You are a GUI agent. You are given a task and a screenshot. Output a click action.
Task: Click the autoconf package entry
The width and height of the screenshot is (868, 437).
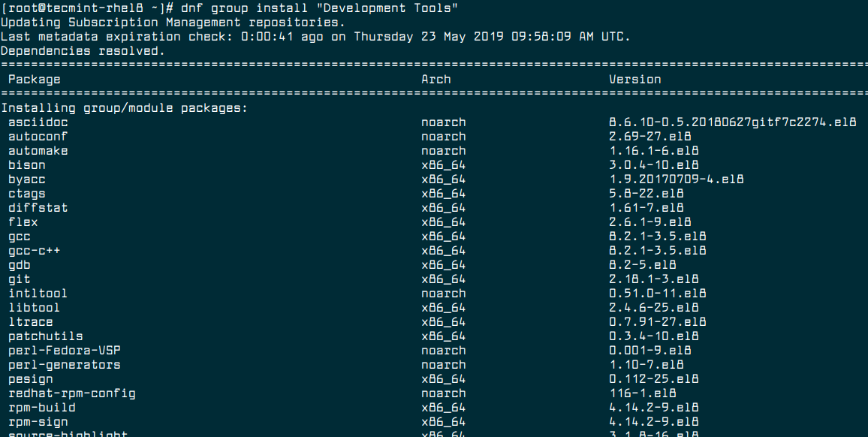click(38, 137)
